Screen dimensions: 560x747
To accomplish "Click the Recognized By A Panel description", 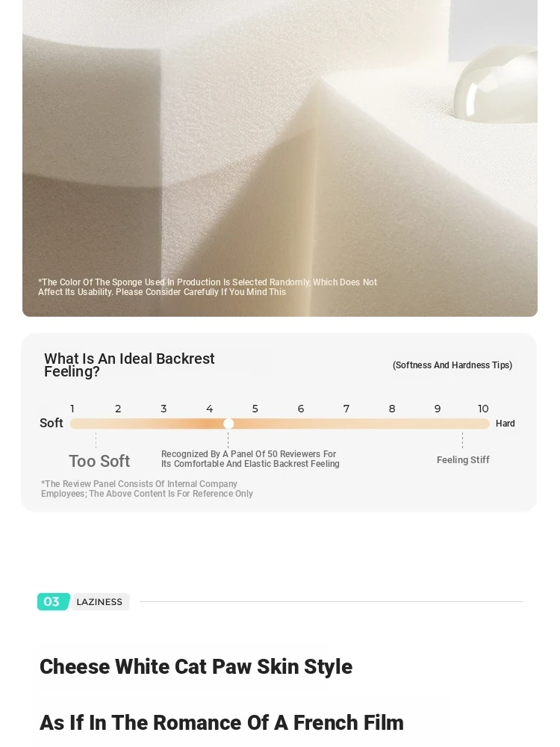I will (250, 459).
